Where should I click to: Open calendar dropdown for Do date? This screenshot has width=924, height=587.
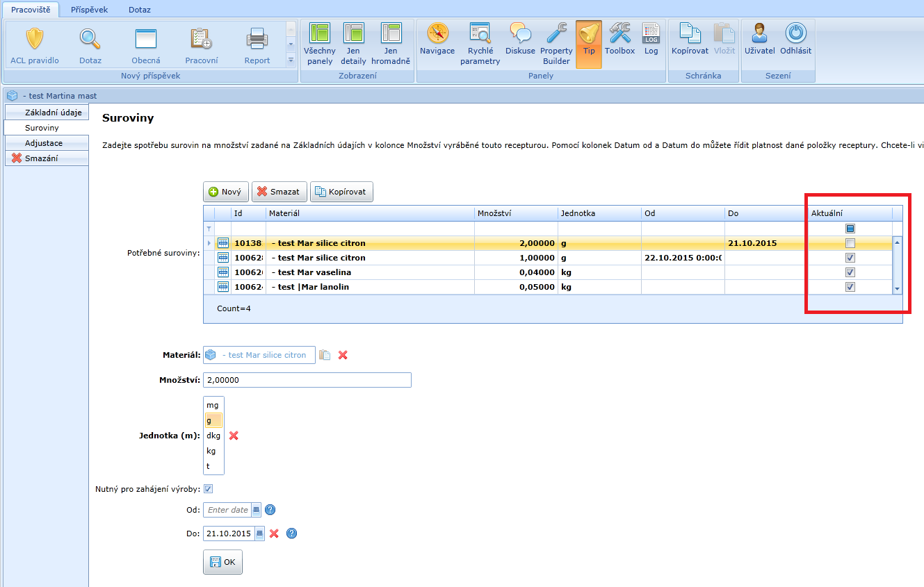(259, 534)
